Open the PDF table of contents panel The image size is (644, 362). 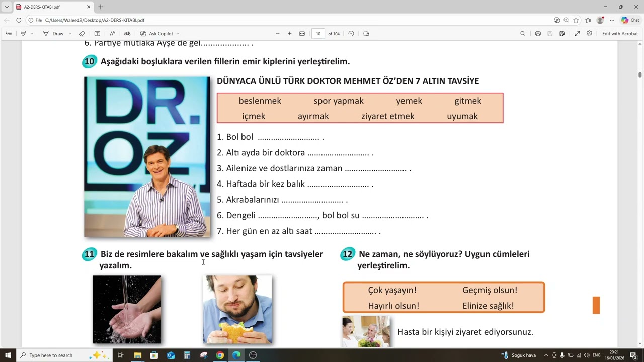tap(9, 34)
